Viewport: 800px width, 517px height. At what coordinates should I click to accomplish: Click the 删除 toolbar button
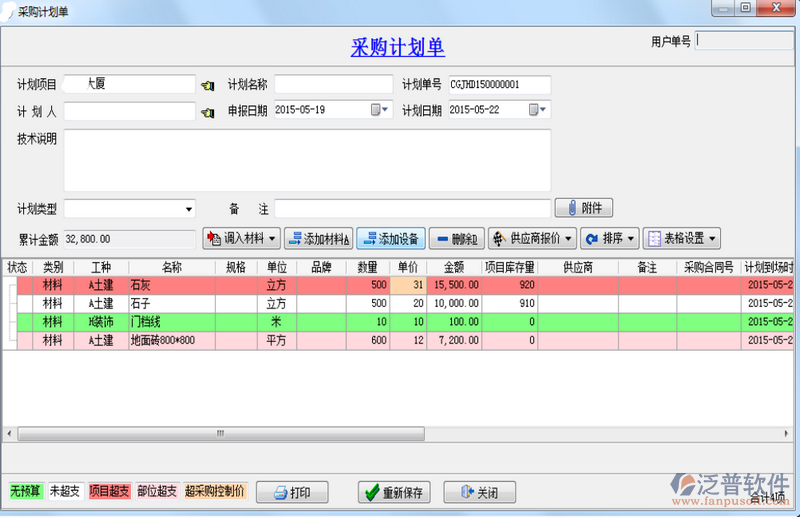click(x=456, y=239)
